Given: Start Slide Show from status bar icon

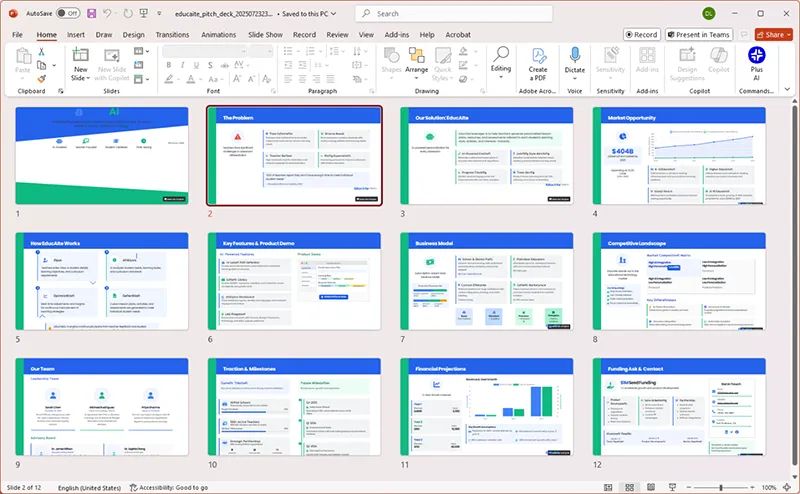Looking at the screenshot, I should tap(670, 487).
